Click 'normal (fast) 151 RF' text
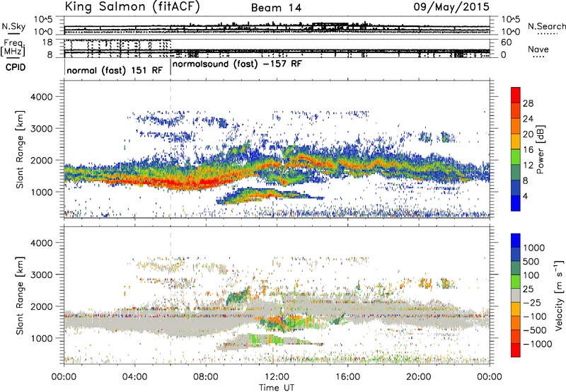Screen dimensions: 566x392 pyautogui.click(x=115, y=70)
